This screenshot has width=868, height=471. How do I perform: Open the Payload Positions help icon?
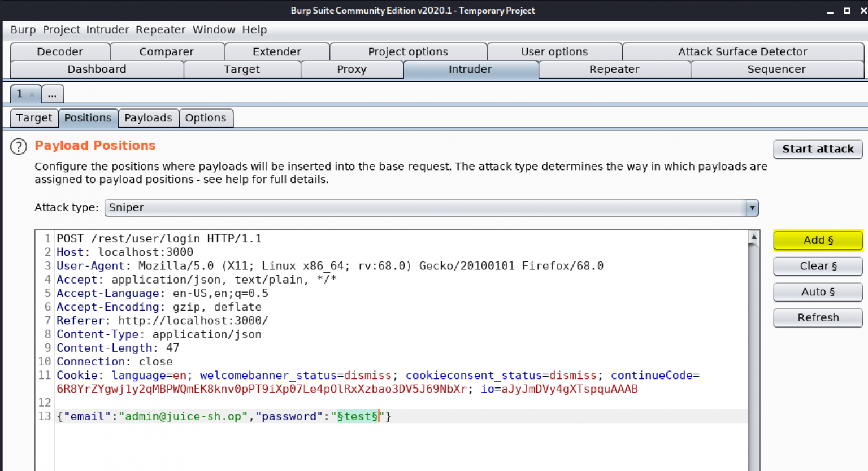click(18, 146)
